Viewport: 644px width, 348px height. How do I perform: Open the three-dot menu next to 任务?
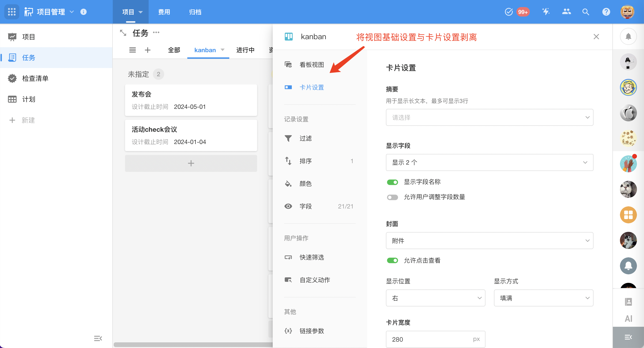156,32
